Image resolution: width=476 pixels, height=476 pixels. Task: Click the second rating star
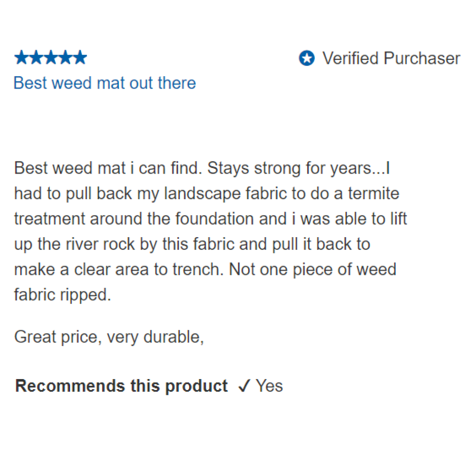[36, 58]
